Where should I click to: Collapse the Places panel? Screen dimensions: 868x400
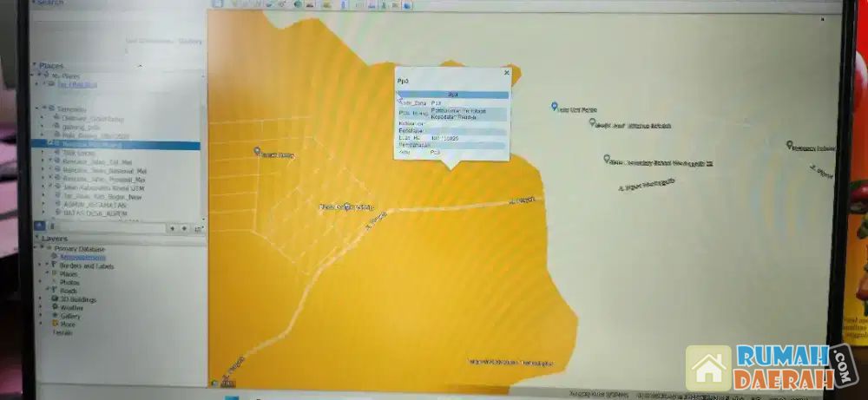pyautogui.click(x=36, y=66)
